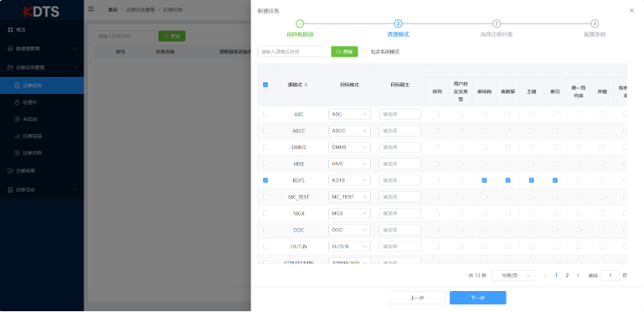Check the select-all checkbox on background task table
The height and width of the screenshot is (312, 644).
(x=101, y=52)
